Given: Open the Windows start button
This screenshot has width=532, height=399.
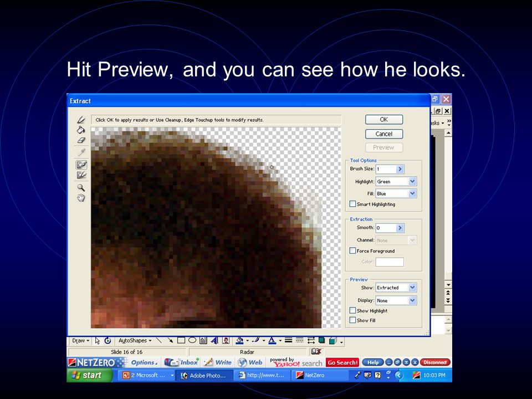Looking at the screenshot, I should (x=89, y=375).
